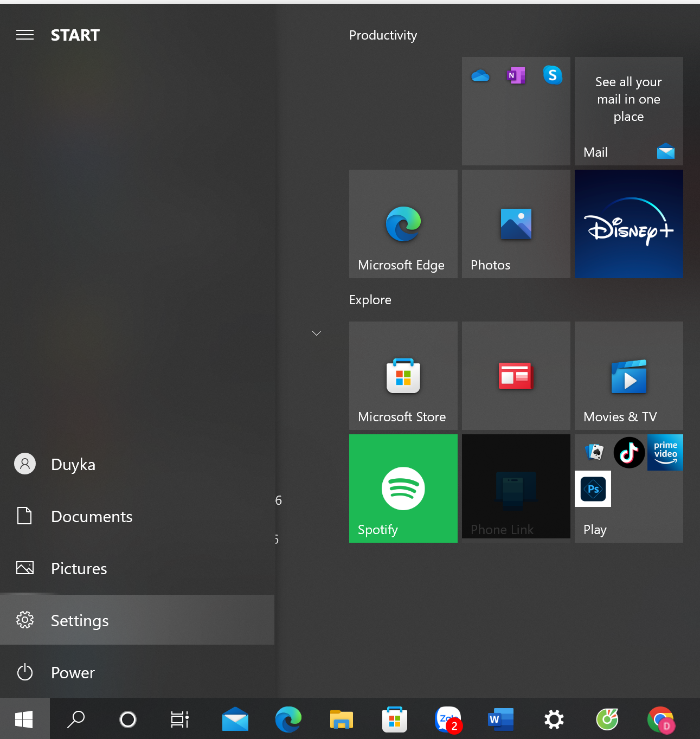Expand the chevron beside the app list
This screenshot has height=739, width=700.
click(317, 333)
